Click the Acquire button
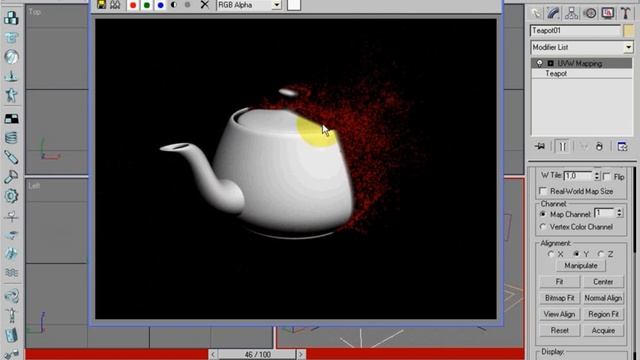The image size is (640, 360). [603, 331]
